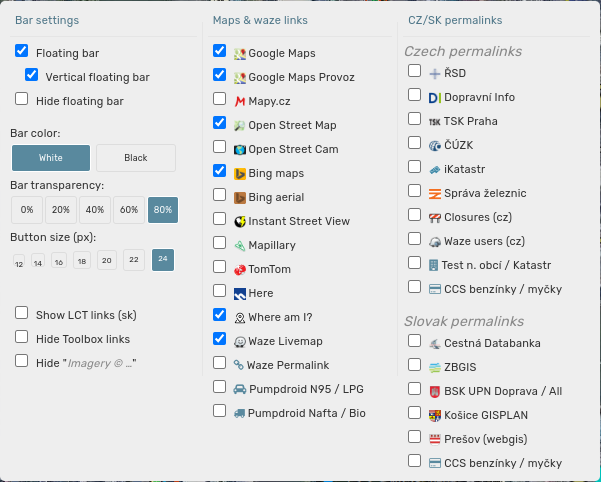Select the 0% transparency option
601x482 pixels.
pos(26,210)
